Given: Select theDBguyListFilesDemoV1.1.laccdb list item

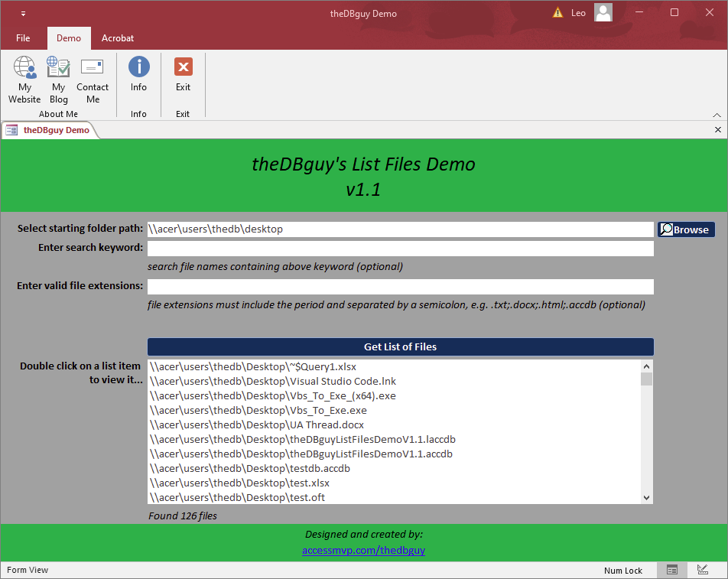Looking at the screenshot, I should (x=394, y=439).
